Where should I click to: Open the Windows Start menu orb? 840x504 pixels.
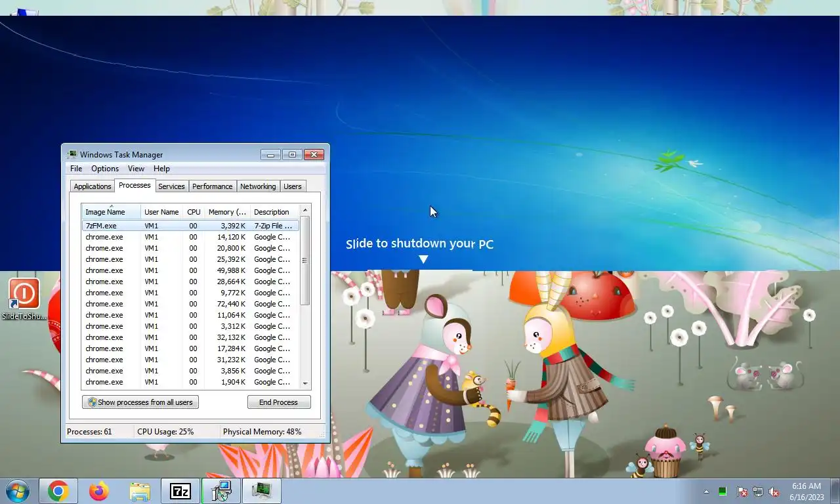17,491
